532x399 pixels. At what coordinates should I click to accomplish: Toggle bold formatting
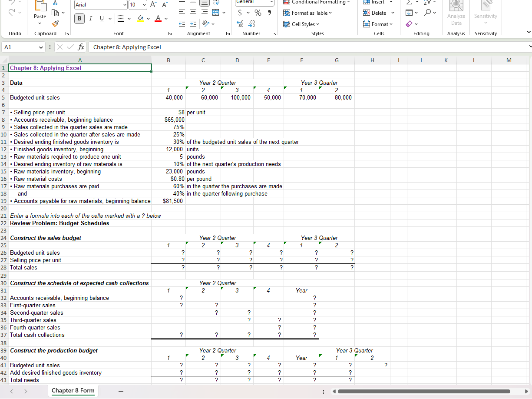79,18
